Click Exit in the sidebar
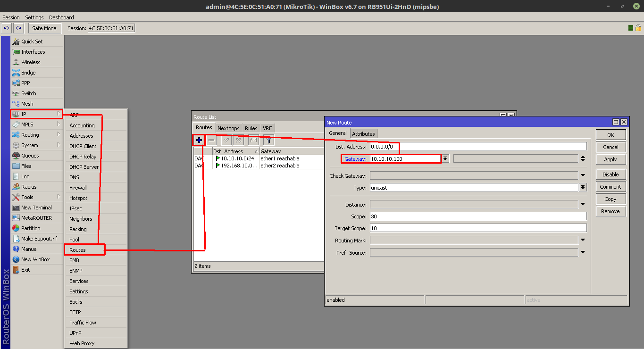644x349 pixels. [37, 270]
